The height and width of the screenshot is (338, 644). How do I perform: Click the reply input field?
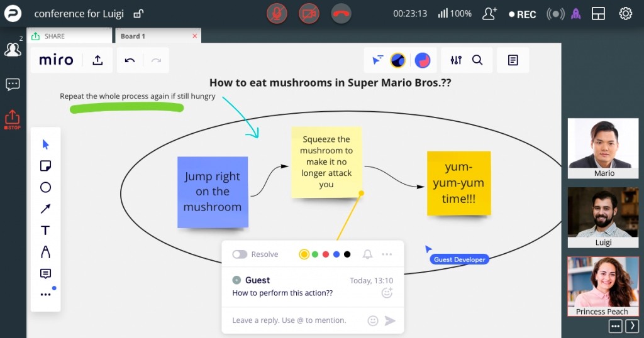click(x=289, y=320)
